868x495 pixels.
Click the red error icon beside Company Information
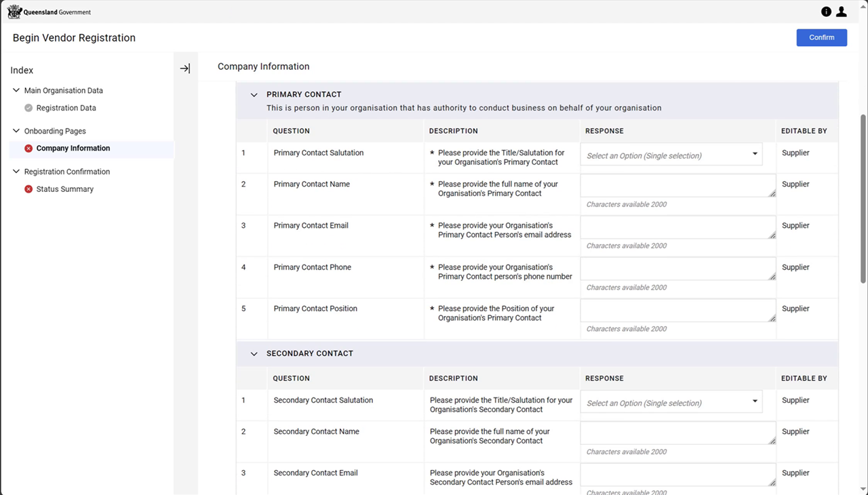point(28,148)
